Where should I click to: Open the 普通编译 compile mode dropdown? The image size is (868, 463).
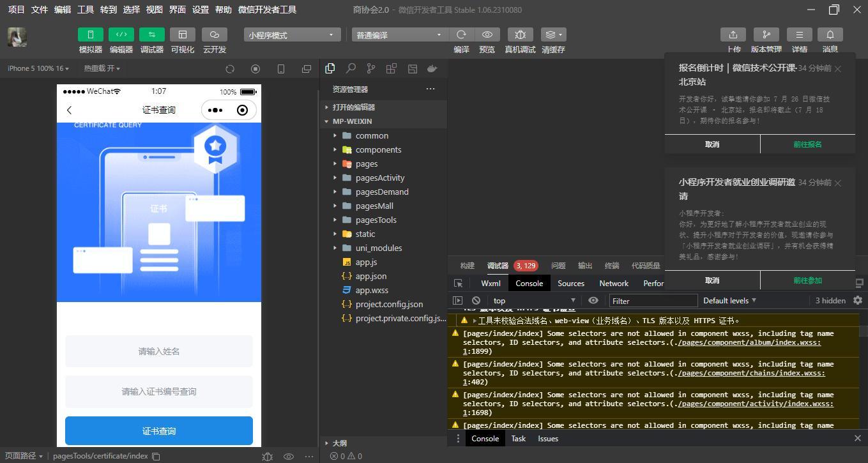400,34
